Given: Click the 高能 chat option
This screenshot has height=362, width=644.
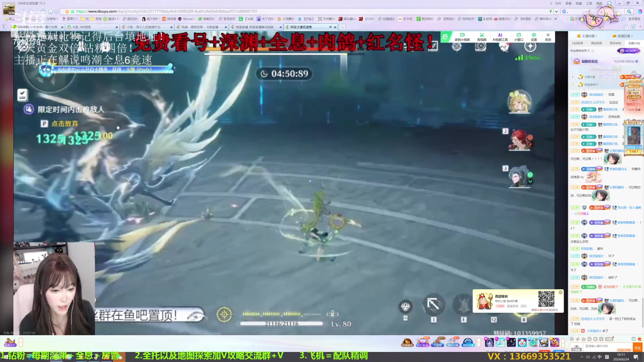Looking at the screenshot, I should (x=609, y=339).
